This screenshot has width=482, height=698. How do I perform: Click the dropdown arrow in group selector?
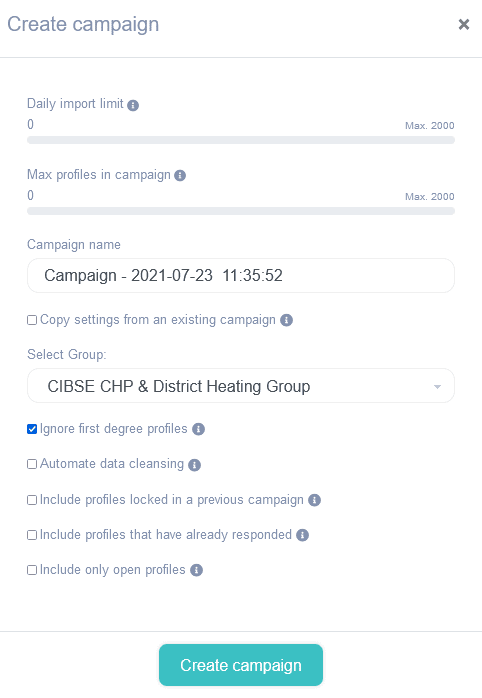pos(437,387)
